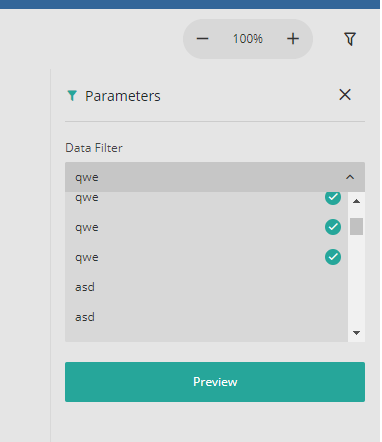Zoom in with the plus icon
Viewport: 382px width, 442px height.
pyautogui.click(x=293, y=39)
